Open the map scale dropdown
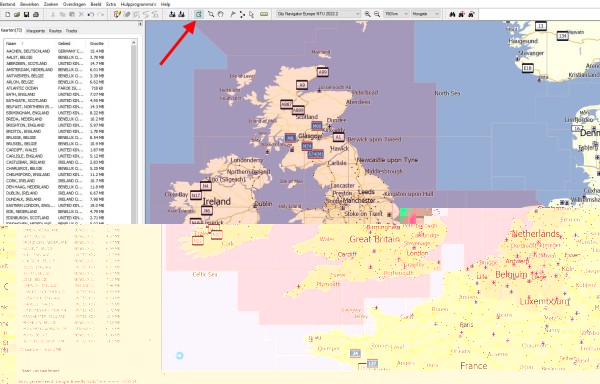600x384 pixels. pos(396,14)
